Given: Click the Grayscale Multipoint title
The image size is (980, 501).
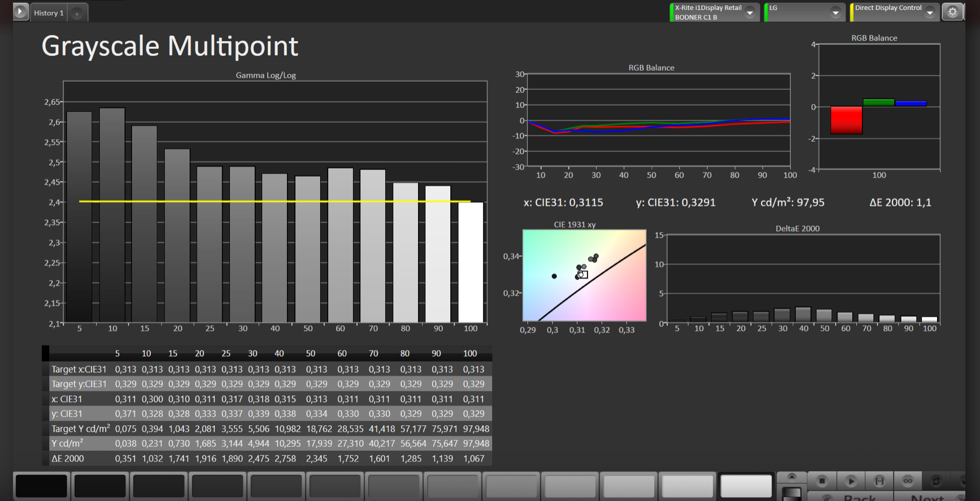Looking at the screenshot, I should pyautogui.click(x=169, y=46).
